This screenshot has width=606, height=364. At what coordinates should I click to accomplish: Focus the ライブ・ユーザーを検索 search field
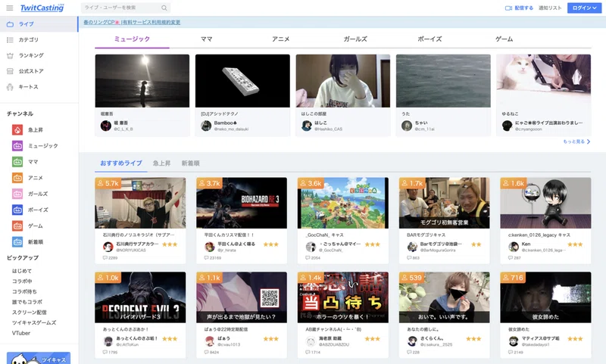[x=126, y=8]
